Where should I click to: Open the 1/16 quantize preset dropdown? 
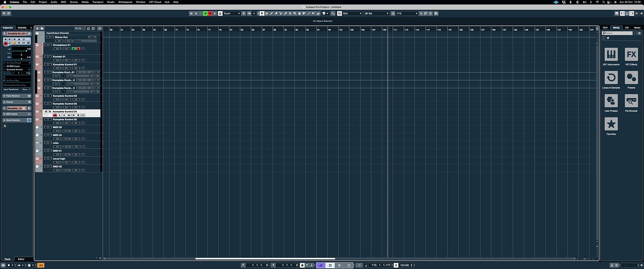point(407,14)
